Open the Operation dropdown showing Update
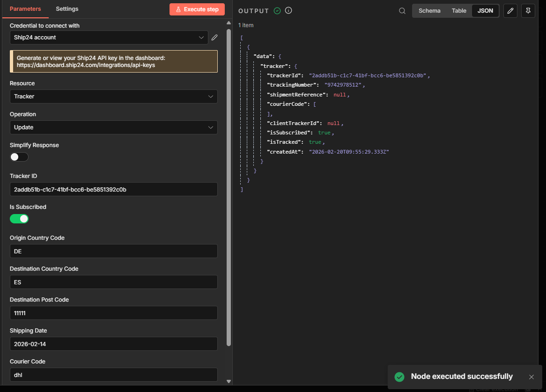This screenshot has height=392, width=546. 113,127
